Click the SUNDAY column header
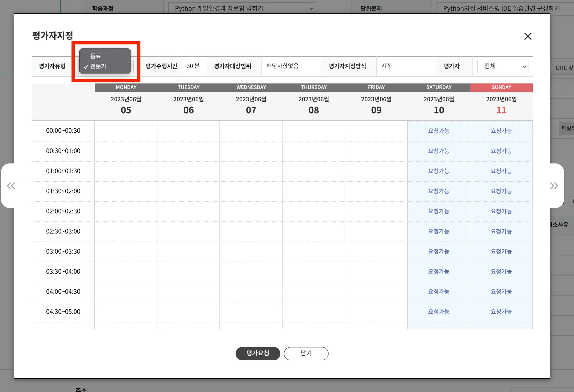Viewport: 574px width, 392px height. [501, 87]
